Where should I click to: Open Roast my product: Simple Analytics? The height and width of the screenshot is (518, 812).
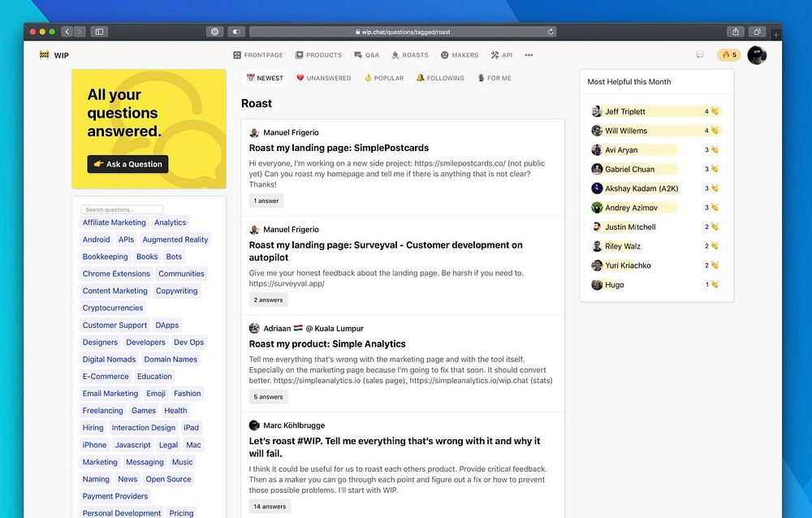(327, 344)
